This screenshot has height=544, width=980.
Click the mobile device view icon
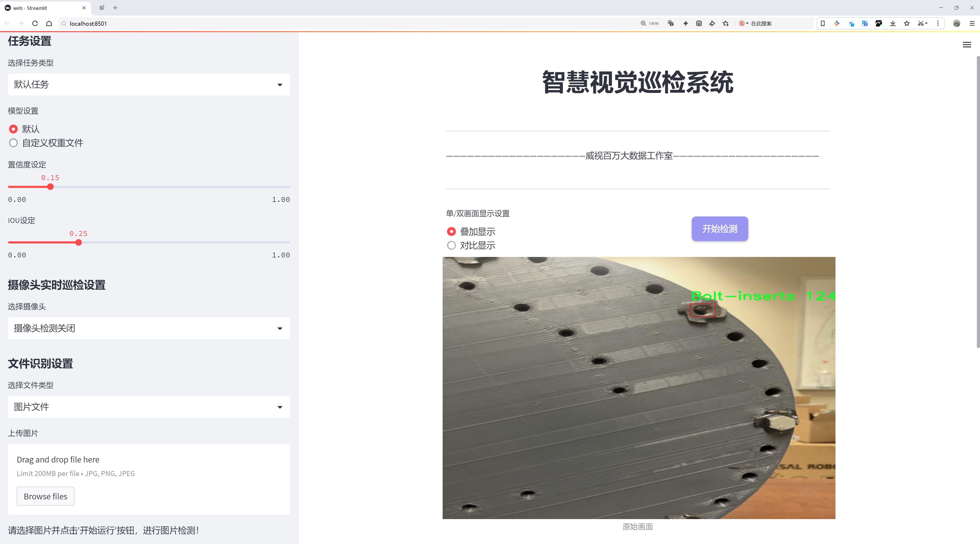[823, 23]
